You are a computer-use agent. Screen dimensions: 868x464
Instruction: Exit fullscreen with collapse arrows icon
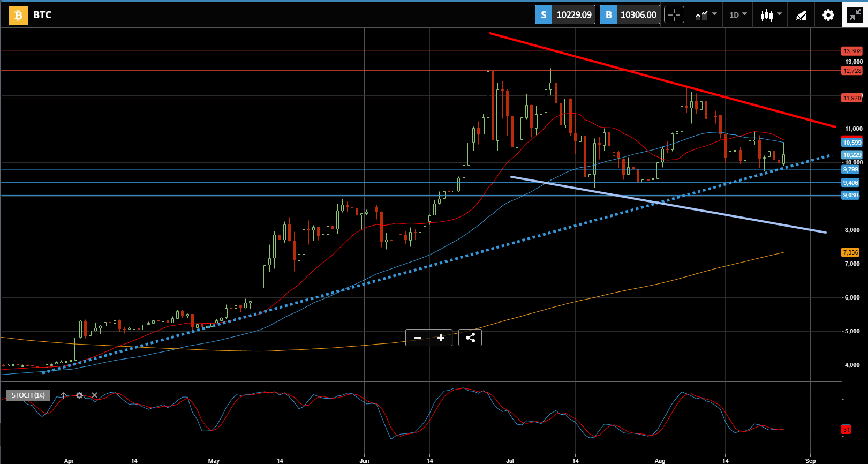pos(855,15)
